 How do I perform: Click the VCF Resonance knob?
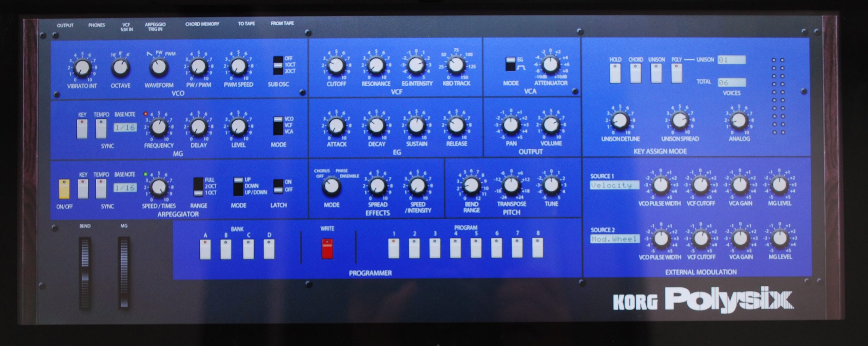click(376, 65)
